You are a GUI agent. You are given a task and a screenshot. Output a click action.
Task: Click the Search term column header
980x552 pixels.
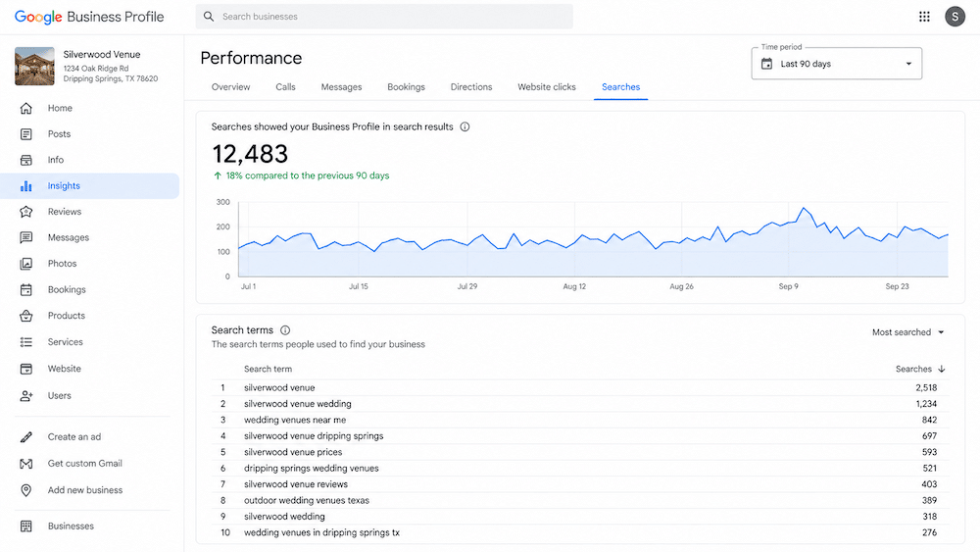coord(268,369)
